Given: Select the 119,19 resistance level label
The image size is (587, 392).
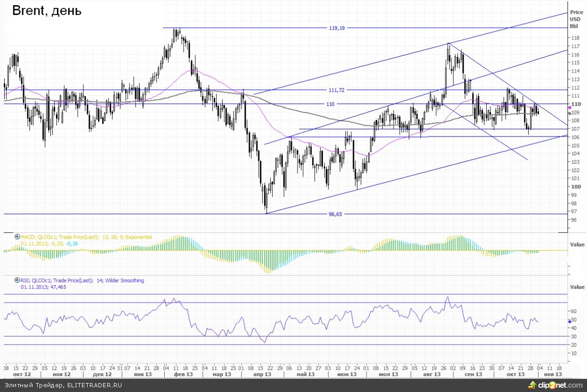Looking at the screenshot, I should 337,28.
